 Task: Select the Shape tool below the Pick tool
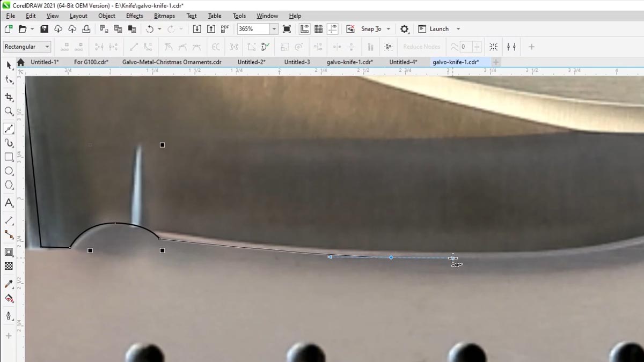9,80
